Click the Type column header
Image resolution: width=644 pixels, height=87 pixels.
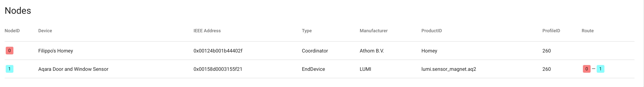click(x=306, y=31)
